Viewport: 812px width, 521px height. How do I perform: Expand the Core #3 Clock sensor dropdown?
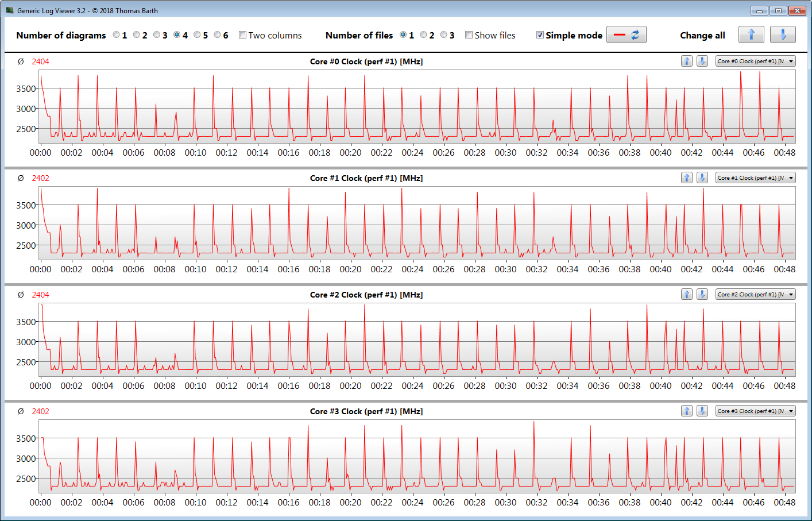[x=755, y=411]
